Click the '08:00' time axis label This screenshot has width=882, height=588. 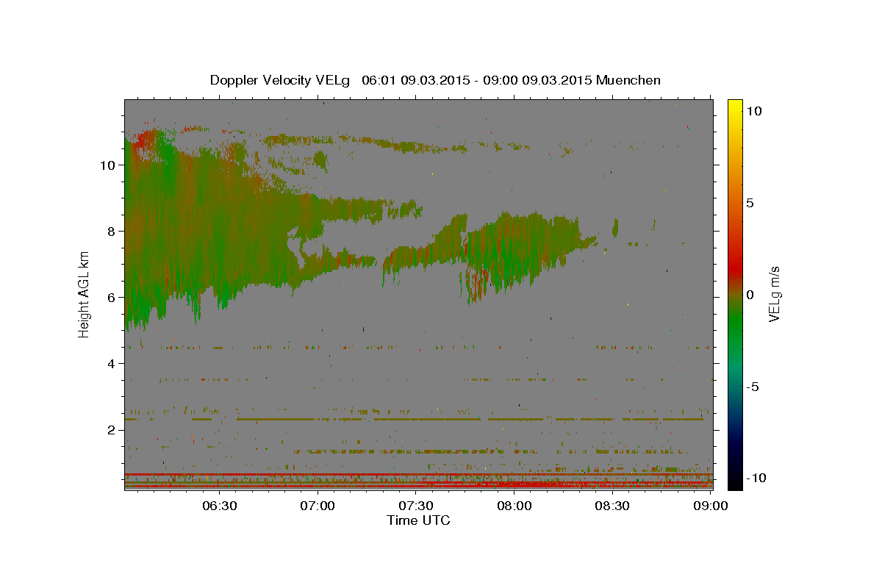tap(514, 506)
